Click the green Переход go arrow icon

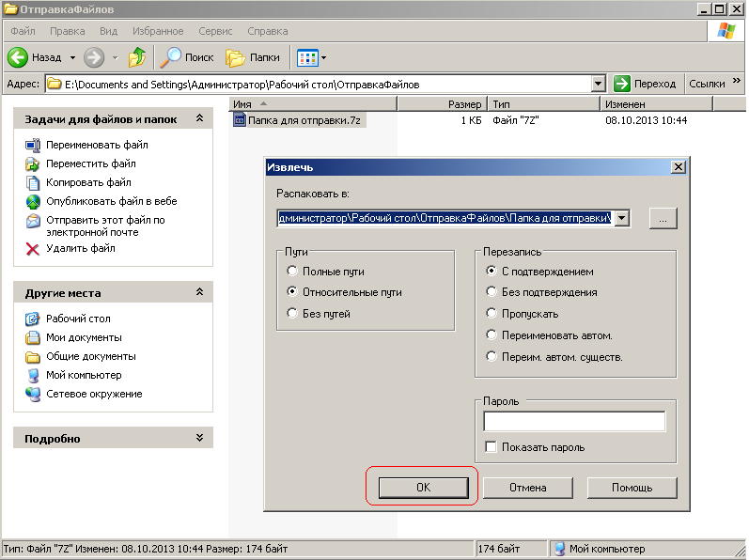pyautogui.click(x=622, y=84)
